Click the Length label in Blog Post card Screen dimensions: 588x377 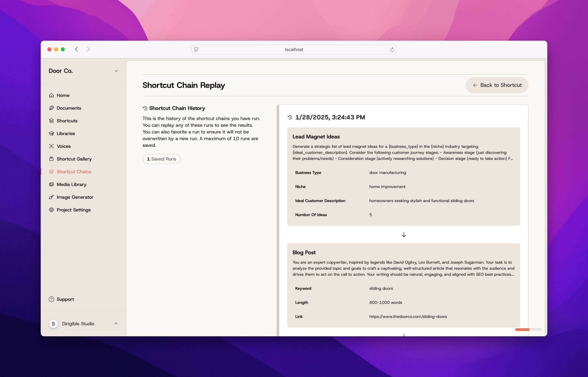pyautogui.click(x=302, y=303)
